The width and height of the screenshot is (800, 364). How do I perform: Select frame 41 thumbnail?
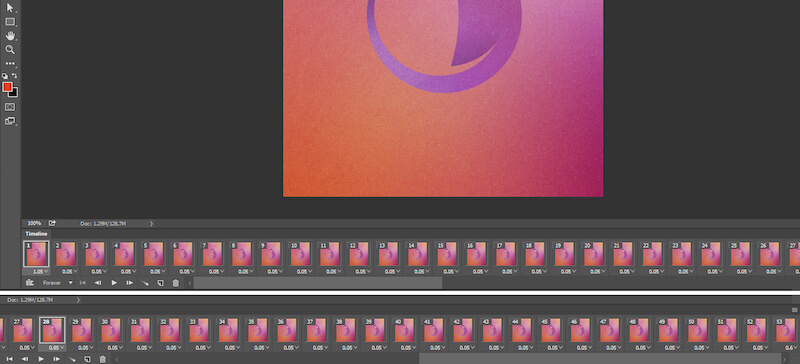[434, 330]
